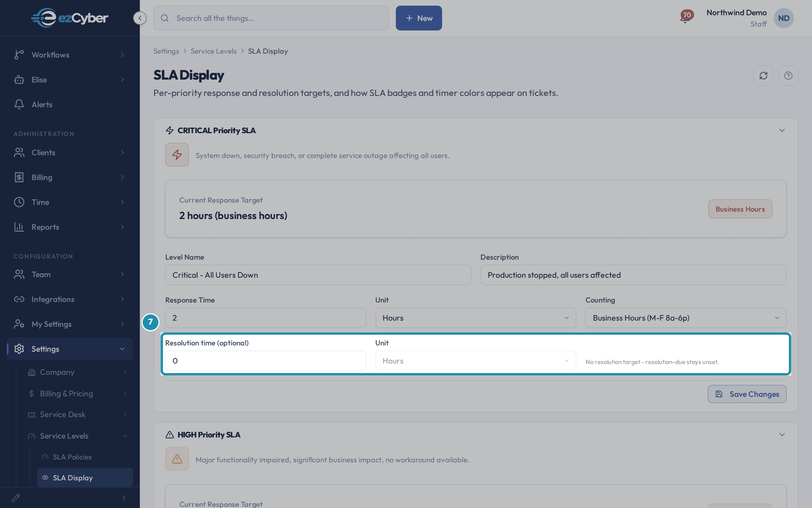Click the SLA Policies gauge icon
Viewport: 812px width, 508px height.
click(x=45, y=457)
